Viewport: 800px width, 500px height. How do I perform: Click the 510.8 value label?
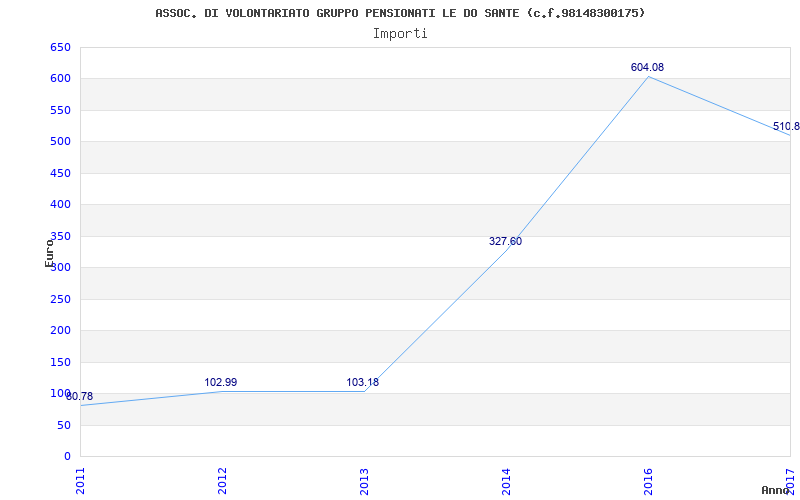pyautogui.click(x=786, y=127)
